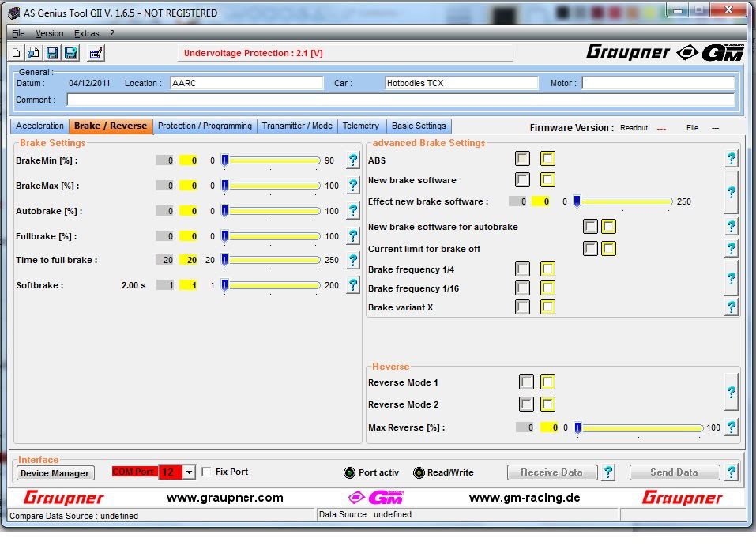756x553 pixels.
Task: Open help for Current limit for brake off
Action: 732,248
